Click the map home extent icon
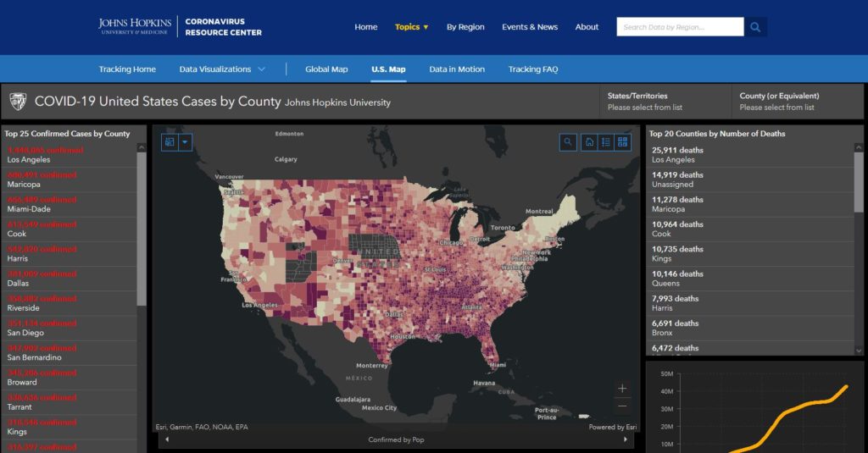 click(590, 142)
